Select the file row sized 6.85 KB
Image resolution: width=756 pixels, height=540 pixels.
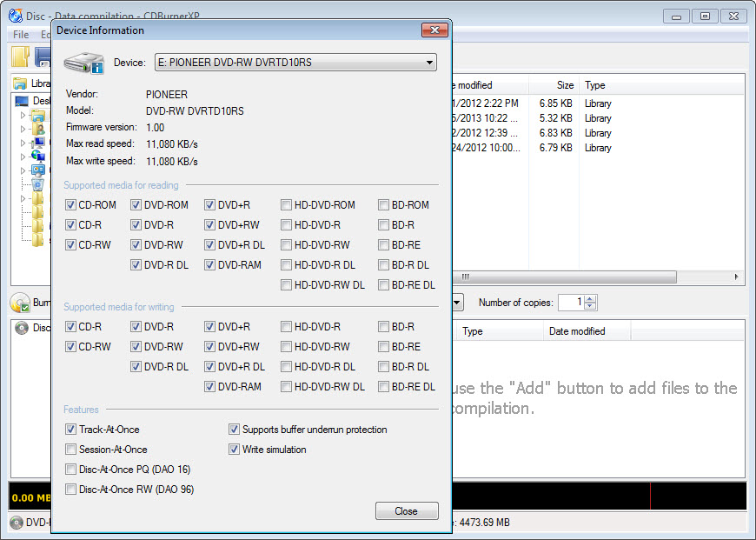[597, 103]
